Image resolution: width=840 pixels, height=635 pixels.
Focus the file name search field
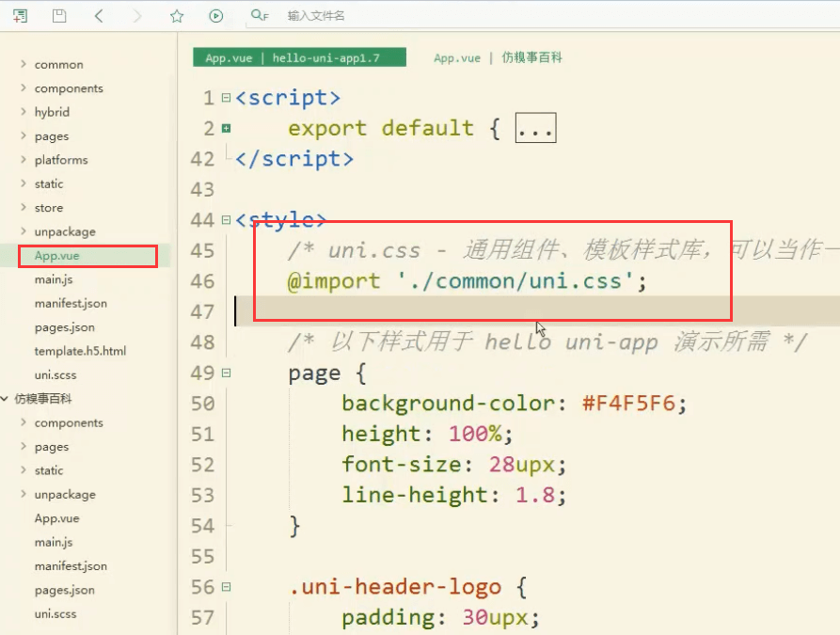point(316,16)
